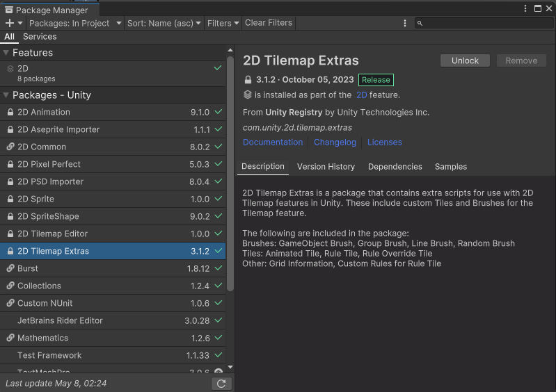Click the lock icon of 2D Aseprite Importer
556x392 pixels.
click(10, 129)
